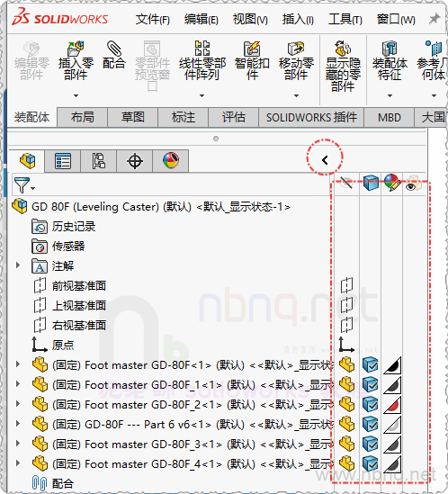
Task: Expand Foot master GD-80F_1<1> component
Action: [x=18, y=384]
